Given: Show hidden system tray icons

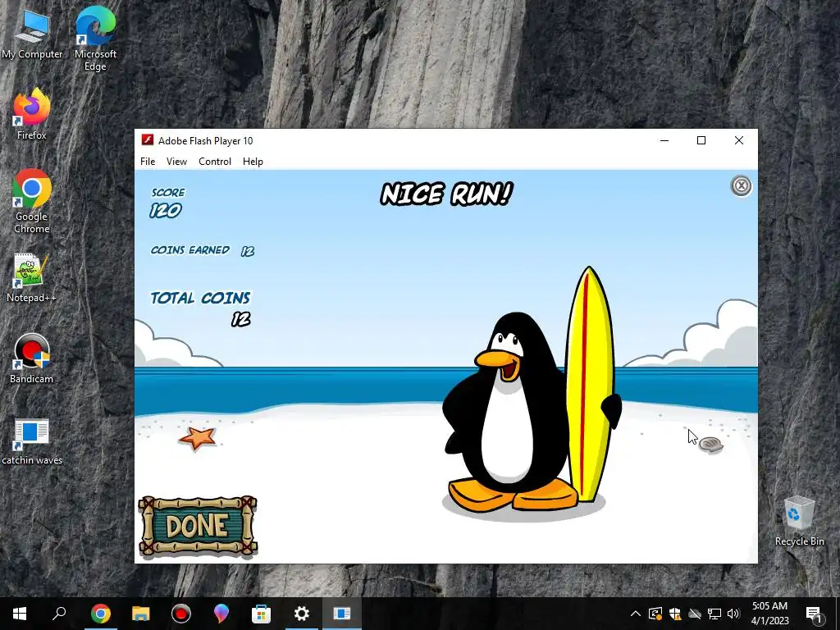Looking at the screenshot, I should 636,614.
